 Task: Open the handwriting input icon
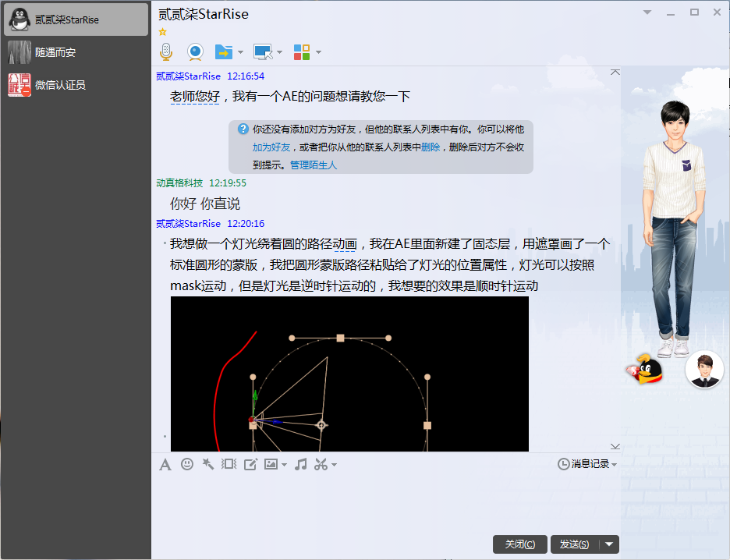pyautogui.click(x=250, y=464)
